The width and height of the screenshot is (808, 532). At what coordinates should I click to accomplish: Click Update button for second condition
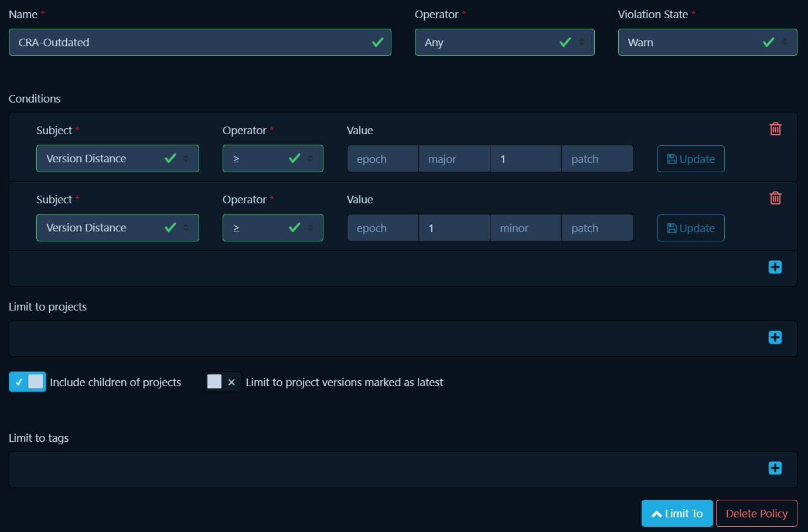691,228
